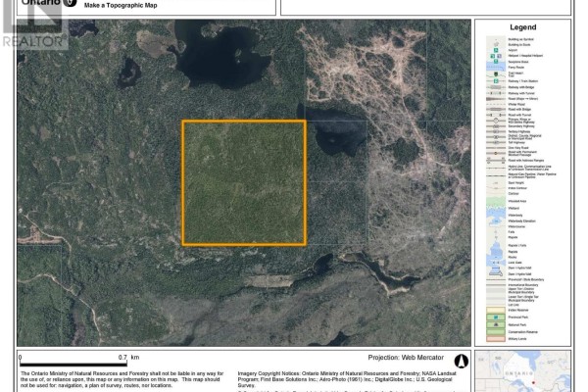This screenshot has height=392, width=588.
Task: Click the Seaplane Base legend symbol
Action: coord(496,61)
